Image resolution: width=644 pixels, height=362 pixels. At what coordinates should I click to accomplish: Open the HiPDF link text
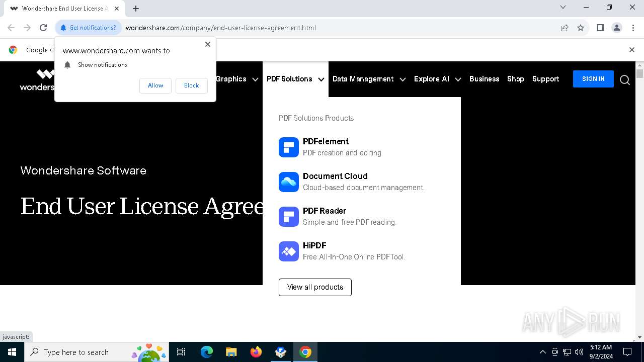[314, 246]
